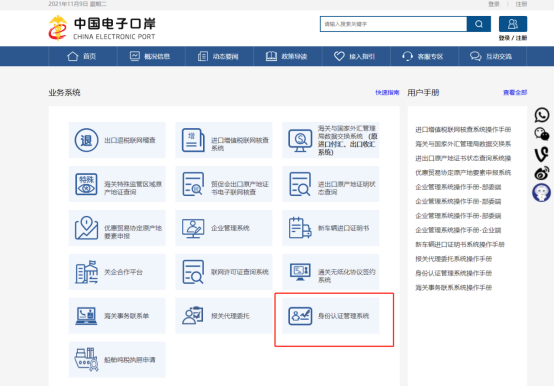Open the 优惠贸易协定原产地要素申报 tile
This screenshot has width=554, height=386.
[x=117, y=228]
